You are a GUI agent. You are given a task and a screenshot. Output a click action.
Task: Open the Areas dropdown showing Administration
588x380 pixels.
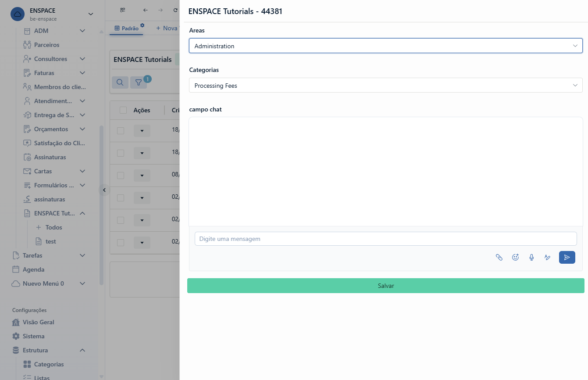click(386, 46)
